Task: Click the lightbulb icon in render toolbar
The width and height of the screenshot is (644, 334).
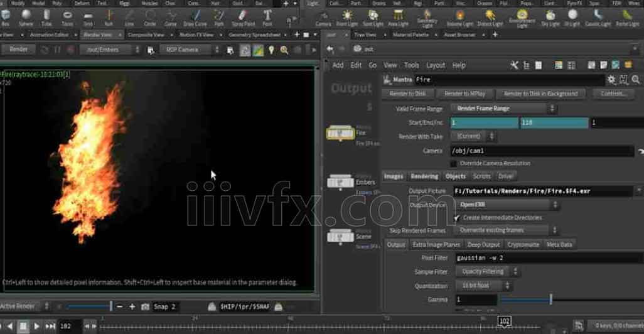Action: tap(271, 50)
